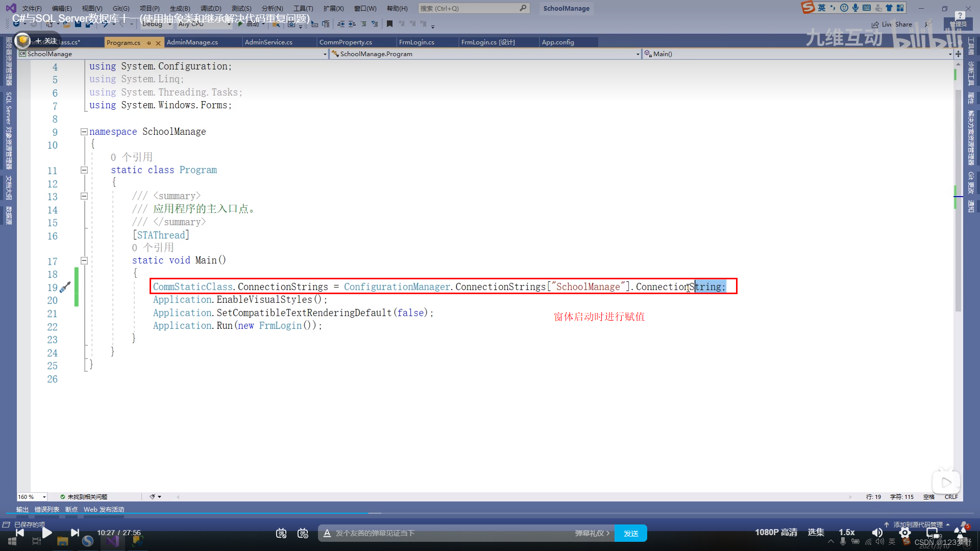Image resolution: width=980 pixels, height=551 pixels.
Task: Click the split editor icon beside Main()
Action: (x=958, y=54)
